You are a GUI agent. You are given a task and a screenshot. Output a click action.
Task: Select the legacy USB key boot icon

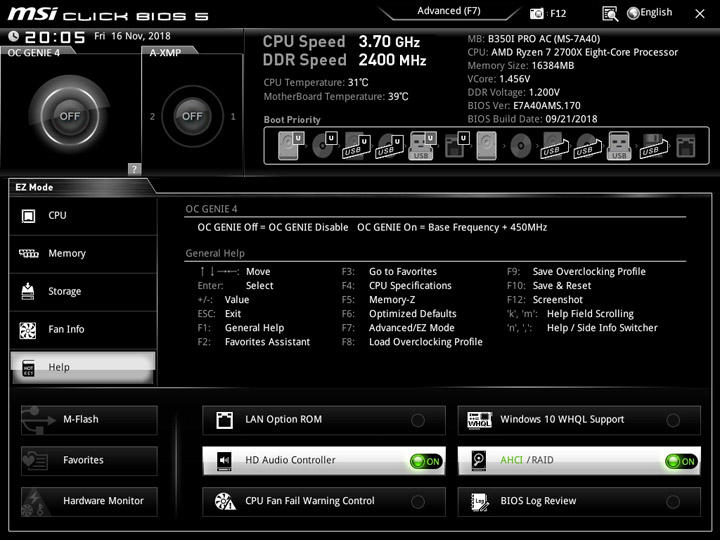click(619, 146)
